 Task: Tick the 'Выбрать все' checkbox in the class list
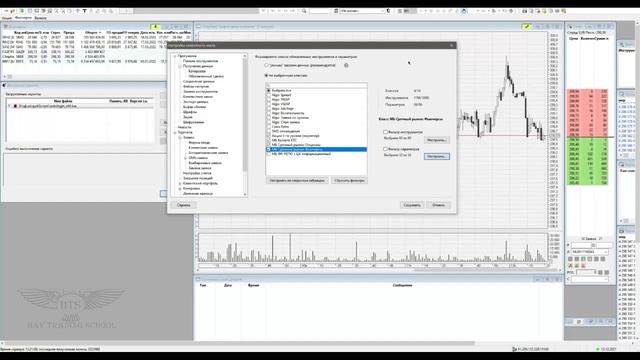[269, 90]
